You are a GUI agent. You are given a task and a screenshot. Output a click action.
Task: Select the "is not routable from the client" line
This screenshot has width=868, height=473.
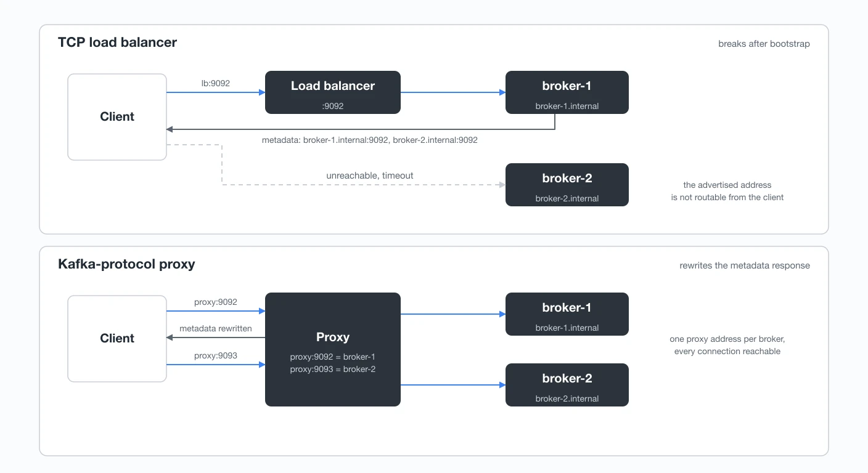(727, 198)
